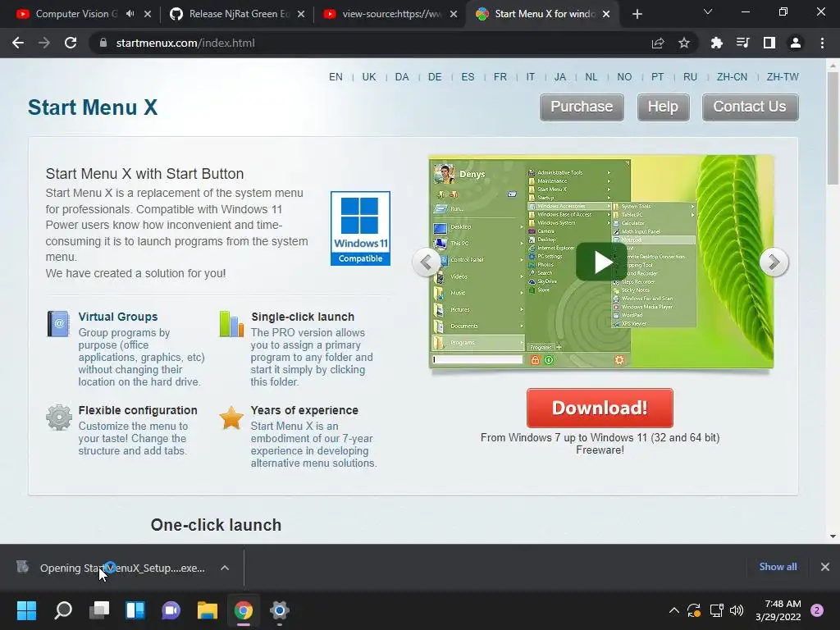This screenshot has height=630, width=840.
Task: Close the downloads bar
Action: click(x=825, y=567)
